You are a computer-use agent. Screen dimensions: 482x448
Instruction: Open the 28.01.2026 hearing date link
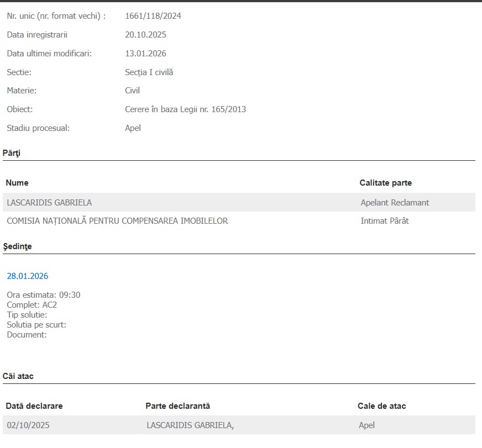27,276
